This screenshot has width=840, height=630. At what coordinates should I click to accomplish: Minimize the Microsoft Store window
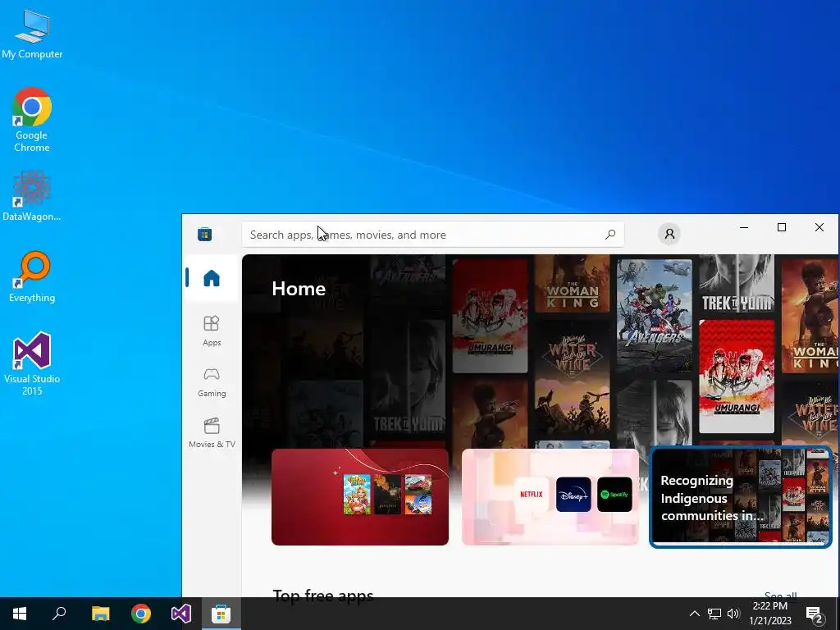click(x=744, y=228)
